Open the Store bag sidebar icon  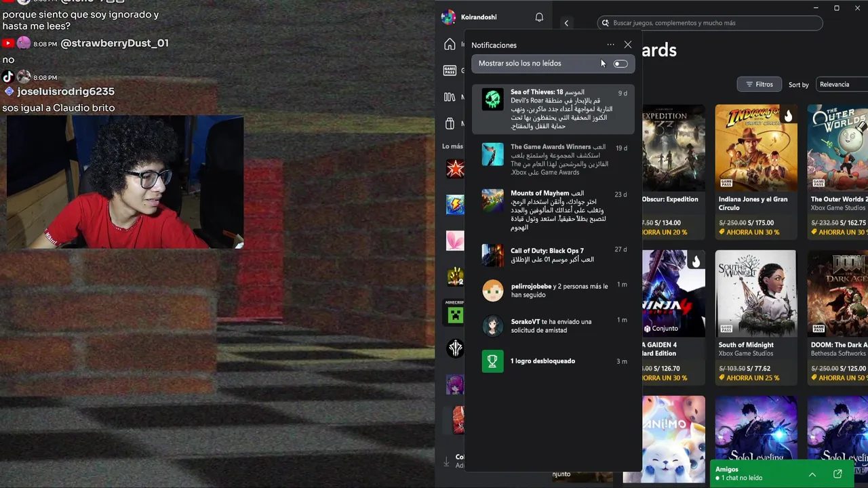[450, 123]
